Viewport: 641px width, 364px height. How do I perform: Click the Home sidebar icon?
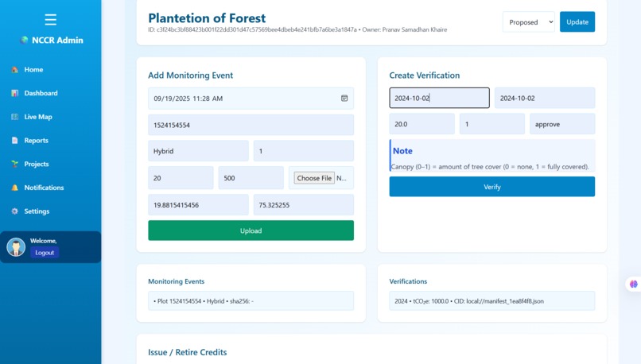point(15,69)
